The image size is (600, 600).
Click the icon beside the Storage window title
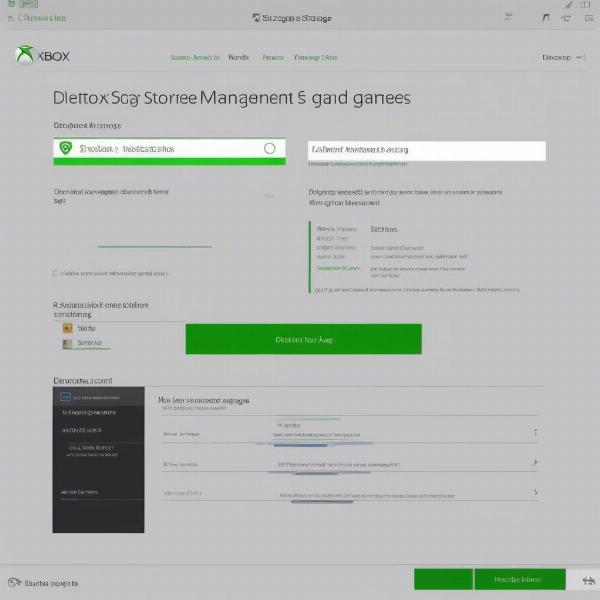[256, 18]
